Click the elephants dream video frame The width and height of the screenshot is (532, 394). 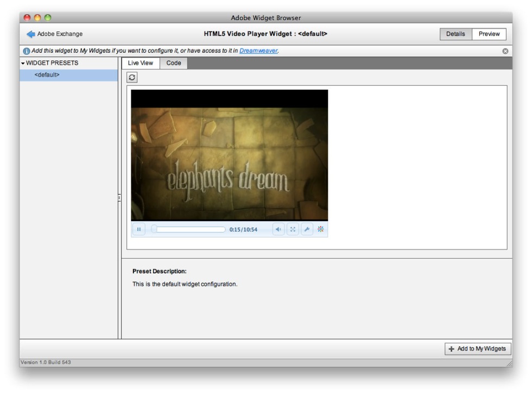pyautogui.click(x=229, y=155)
